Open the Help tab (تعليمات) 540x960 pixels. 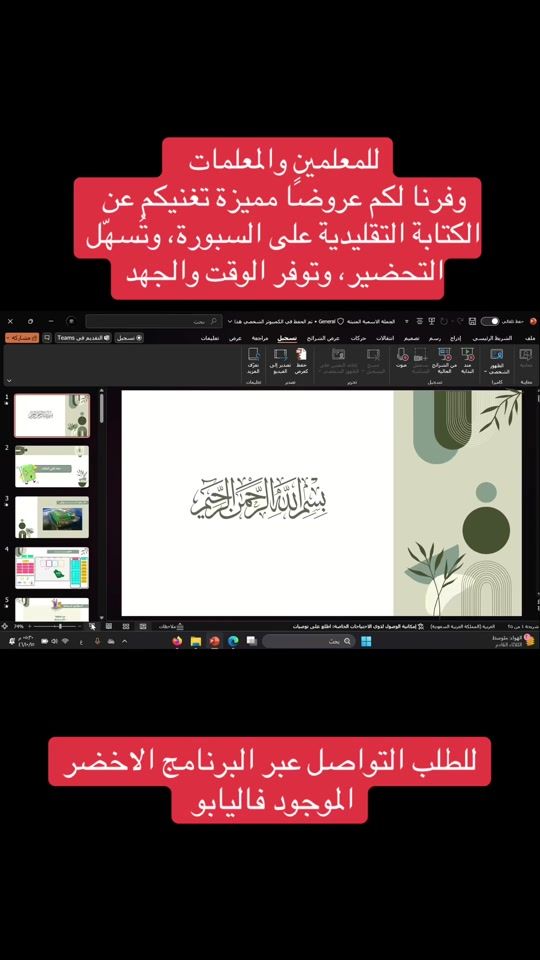coord(210,338)
